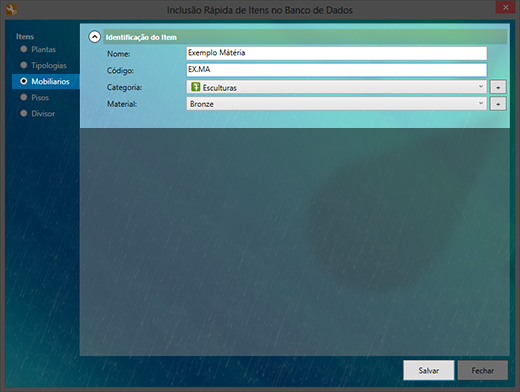This screenshot has width=520, height=392.
Task: Collapse the Identificação do Item section
Action: pos(94,37)
